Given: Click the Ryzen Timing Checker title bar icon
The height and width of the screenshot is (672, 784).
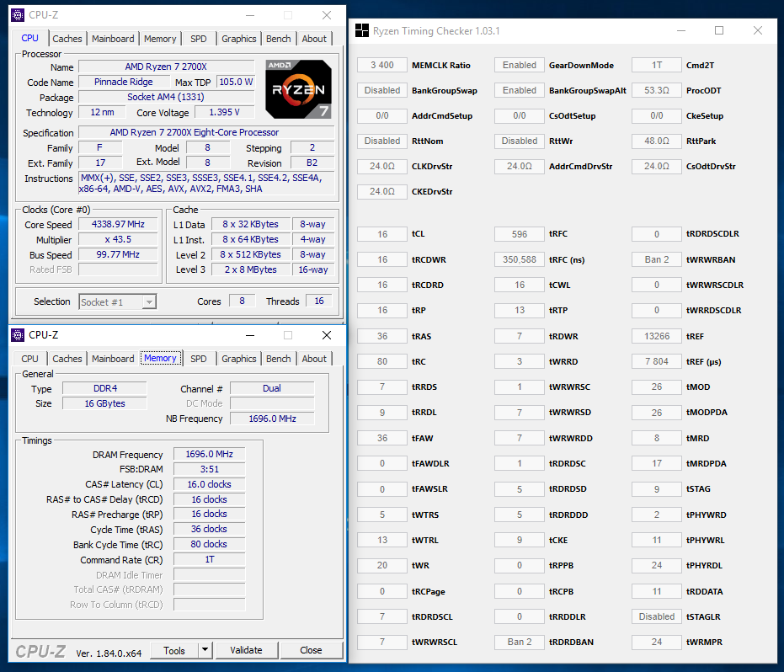Looking at the screenshot, I should point(361,31).
